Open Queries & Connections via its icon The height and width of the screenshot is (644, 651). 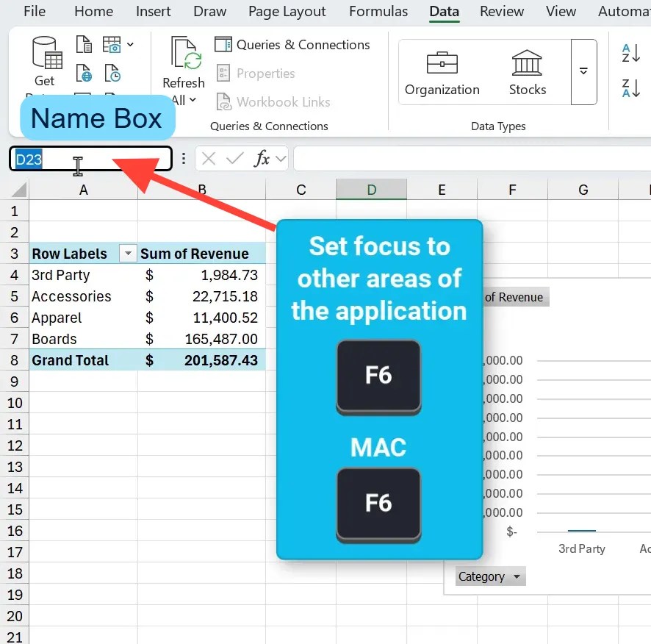click(x=224, y=45)
